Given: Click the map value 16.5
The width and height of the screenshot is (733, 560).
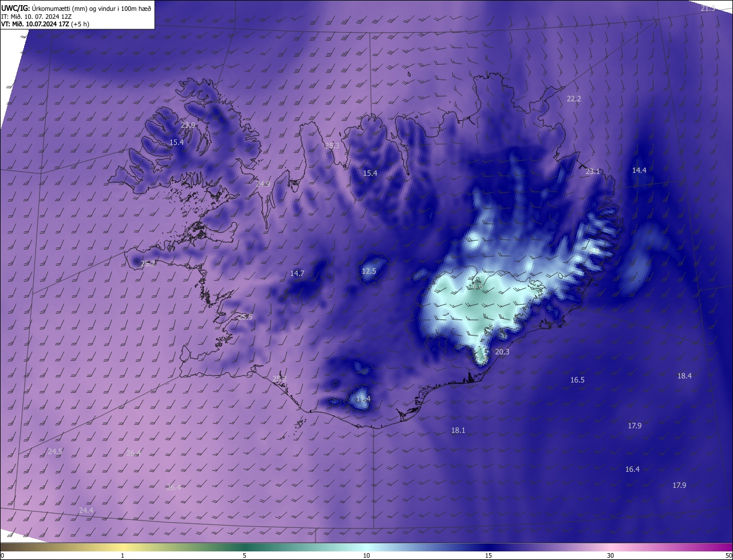Looking at the screenshot, I should coord(577,380).
